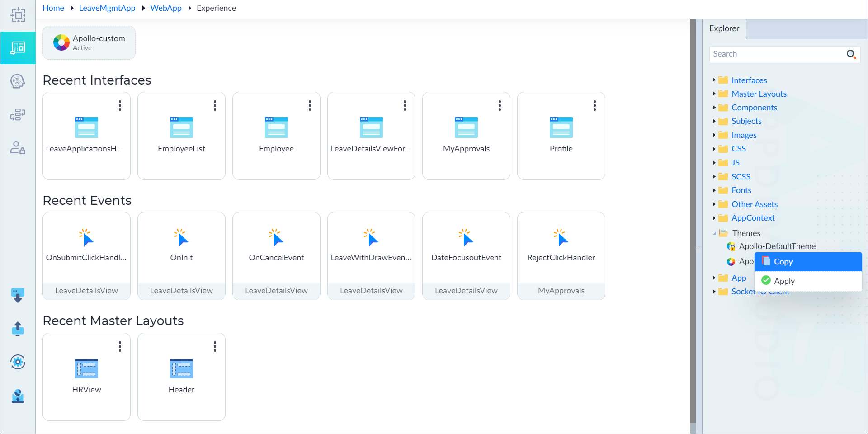Open the LeaveDetailsViewFor... interface card

pyautogui.click(x=371, y=136)
